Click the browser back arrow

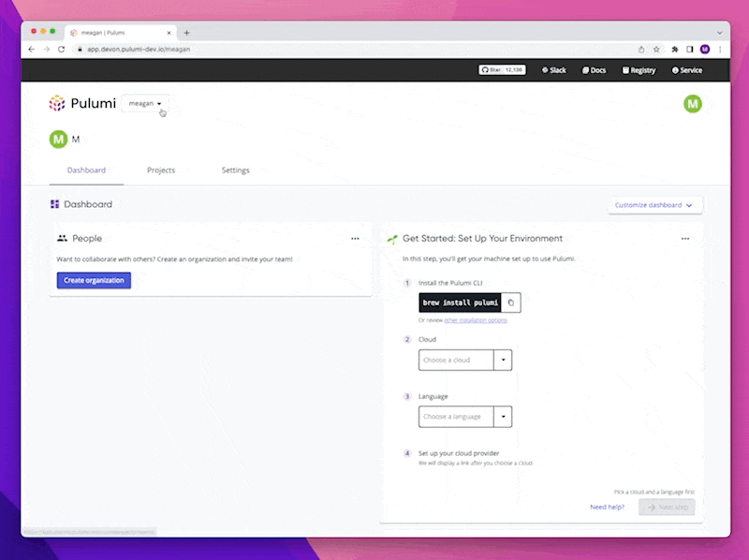tap(32, 50)
